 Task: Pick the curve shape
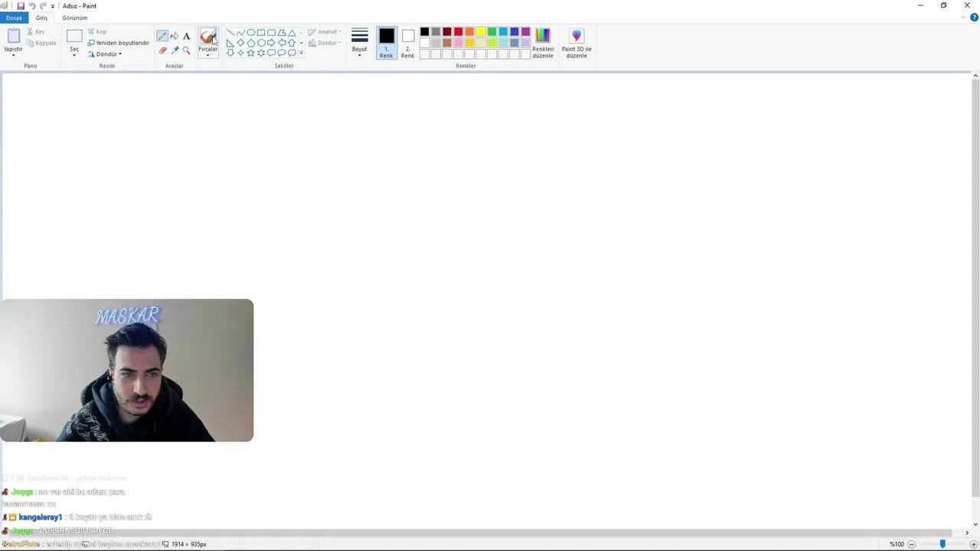click(x=240, y=33)
